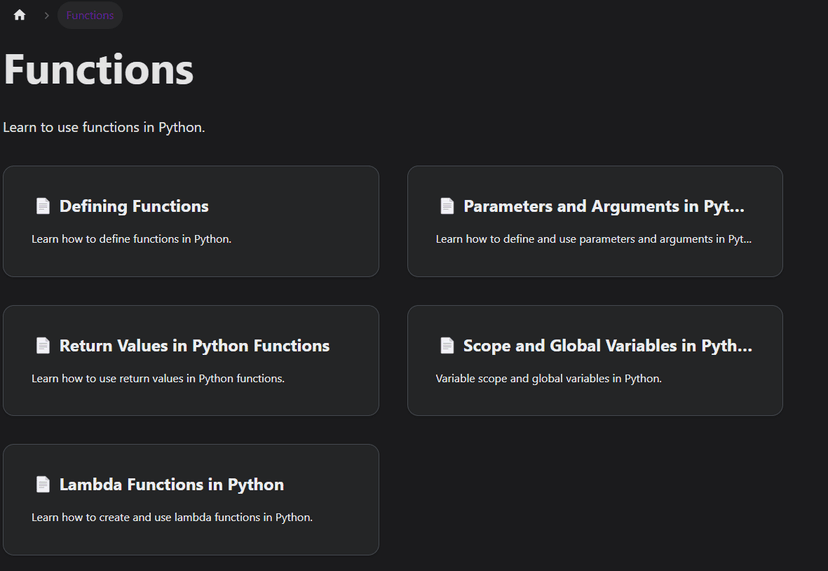828x571 pixels.
Task: Click the subtitle 'Learn to use functions in Python'
Action: pos(104,127)
